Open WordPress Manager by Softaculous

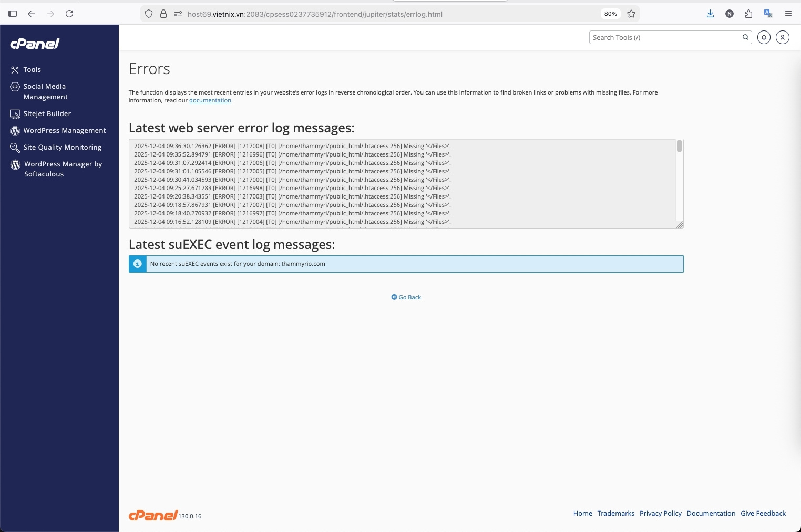point(63,169)
